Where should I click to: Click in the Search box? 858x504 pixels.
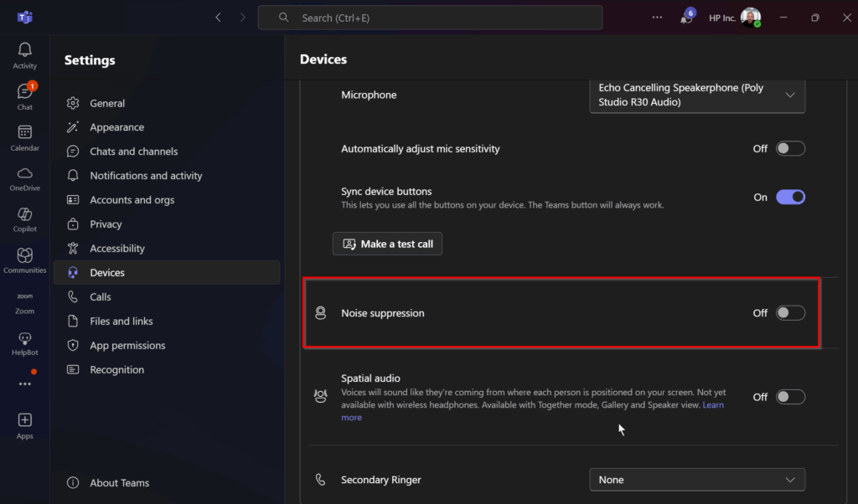[x=430, y=18]
